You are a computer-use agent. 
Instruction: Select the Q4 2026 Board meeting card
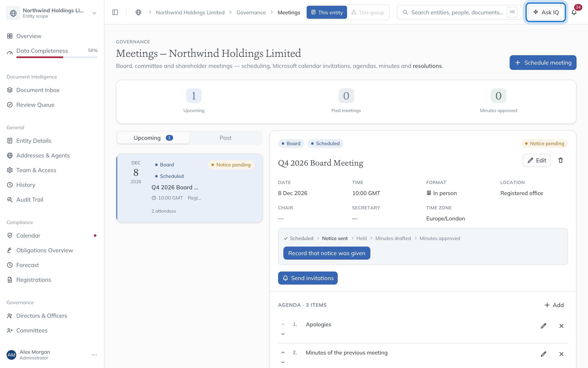coord(189,188)
